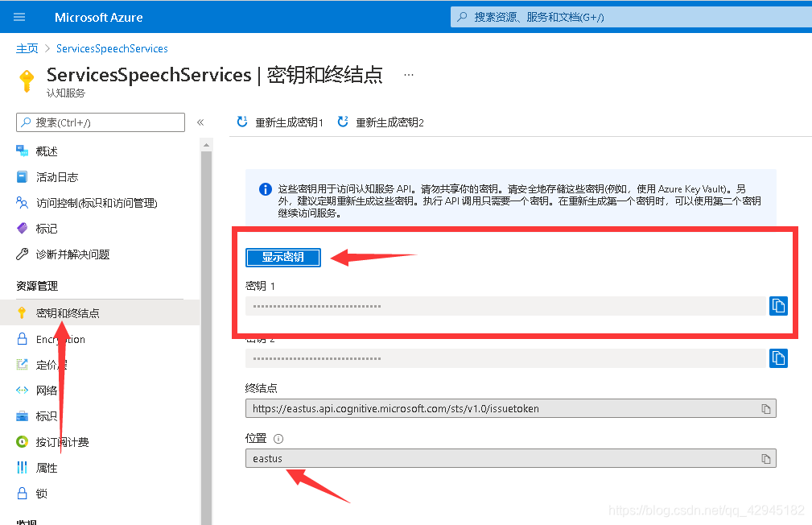Collapse the sidebar with double chevron
This screenshot has height=525, width=812.
[x=200, y=122]
